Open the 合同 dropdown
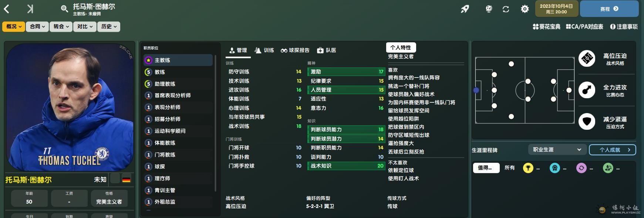 point(37,26)
